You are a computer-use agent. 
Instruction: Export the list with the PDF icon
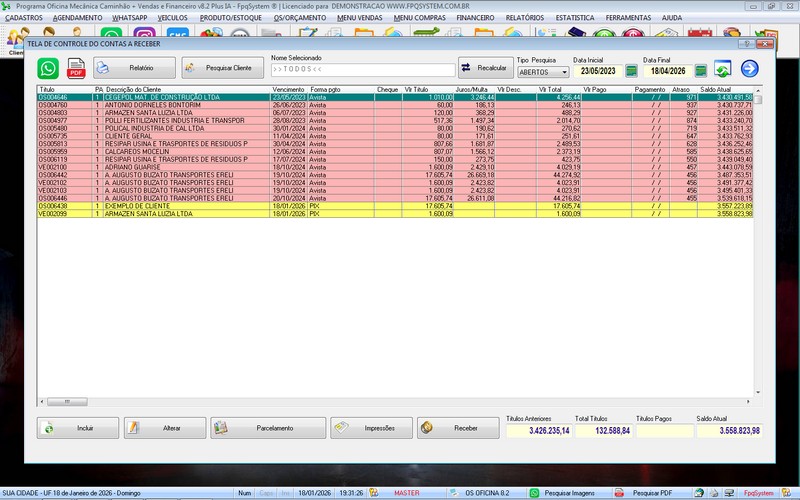tap(76, 68)
